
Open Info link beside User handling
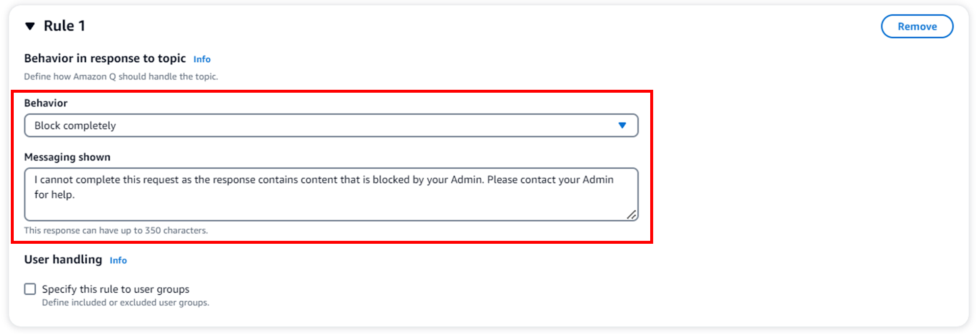pos(118,260)
